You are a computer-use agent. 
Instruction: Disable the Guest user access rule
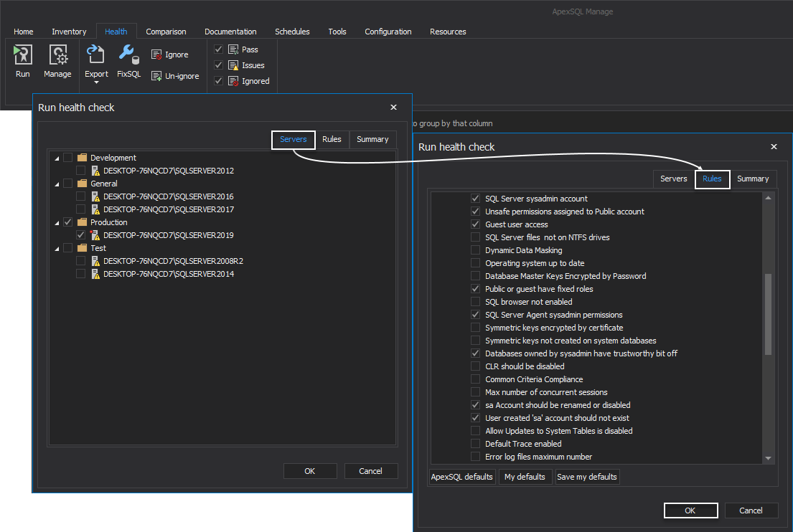tap(474, 224)
